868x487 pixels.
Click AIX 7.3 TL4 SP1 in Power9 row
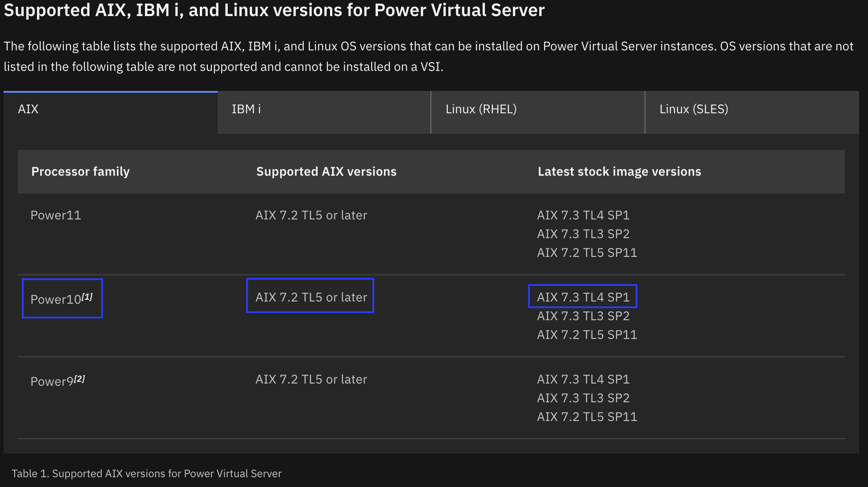click(583, 380)
